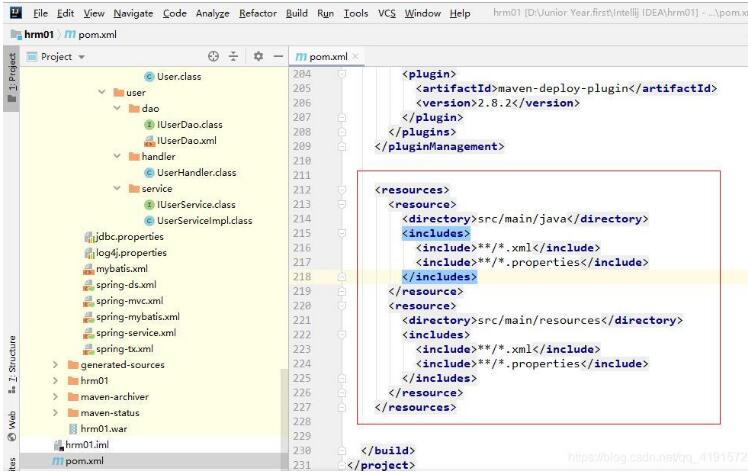
Task: Click the UserServiceImpl.class file icon
Action: pyautogui.click(x=149, y=221)
